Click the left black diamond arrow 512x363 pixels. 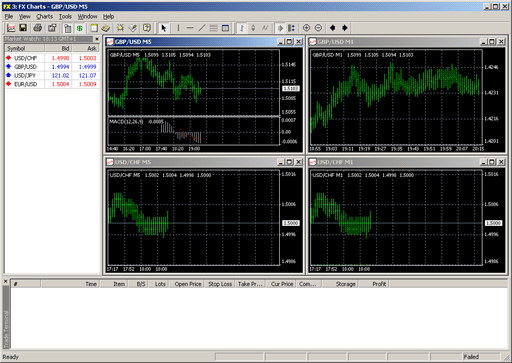tap(332, 28)
